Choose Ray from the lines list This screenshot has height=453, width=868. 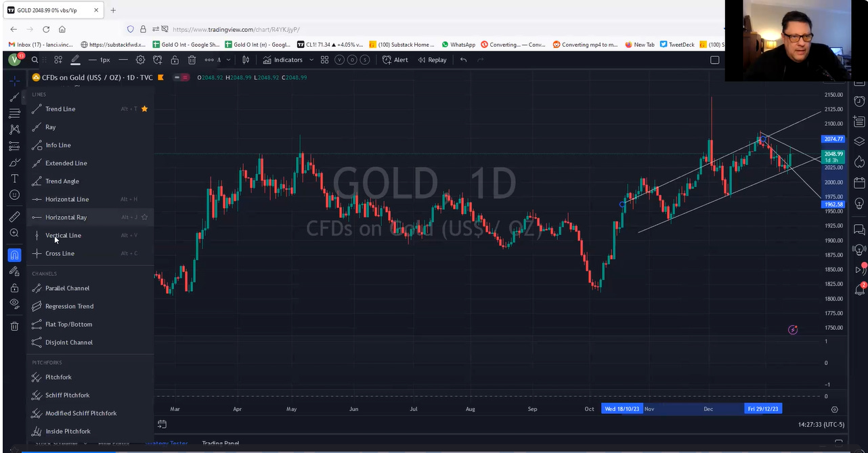[x=89, y=127]
